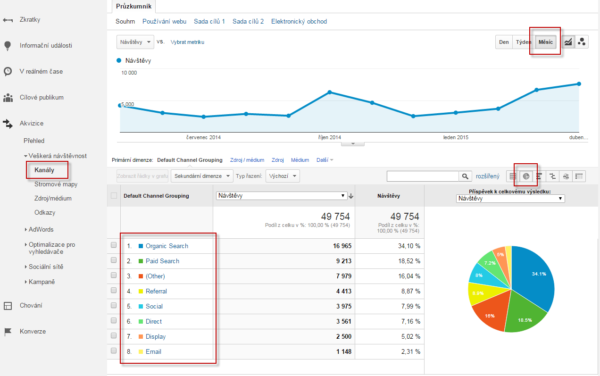Open the Elektronický obchod sub-tab

coord(299,22)
